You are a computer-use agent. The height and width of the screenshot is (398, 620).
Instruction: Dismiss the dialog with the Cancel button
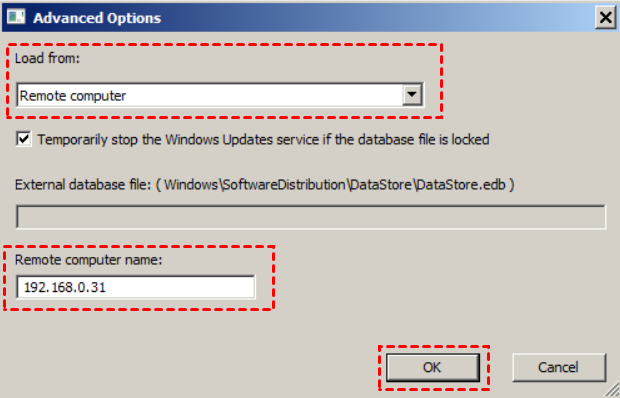pos(559,368)
